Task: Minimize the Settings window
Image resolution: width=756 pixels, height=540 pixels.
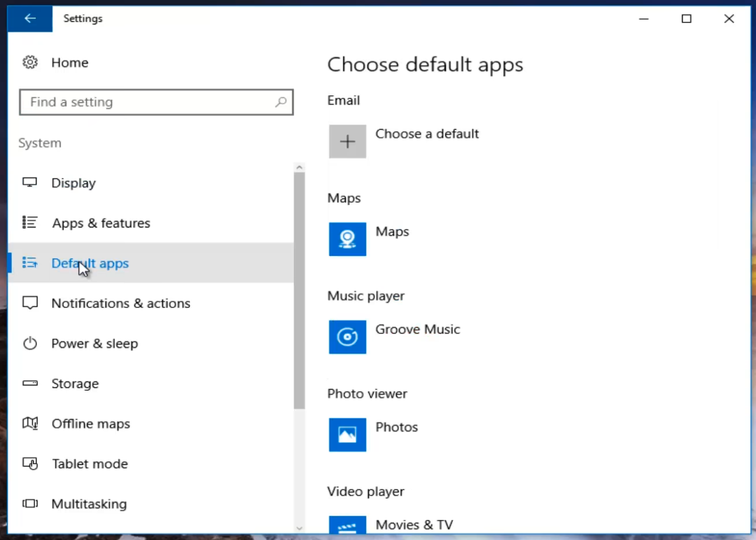Action: (x=644, y=19)
